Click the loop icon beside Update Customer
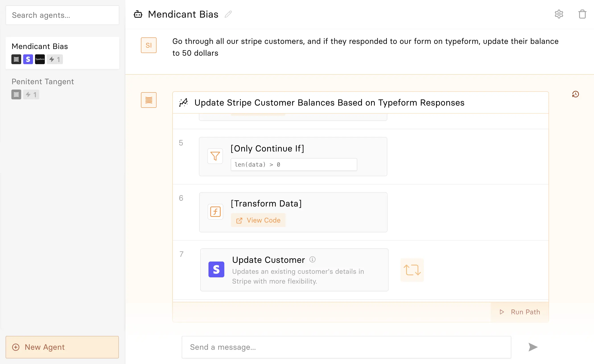Viewport: 594px width, 364px height. tap(412, 270)
